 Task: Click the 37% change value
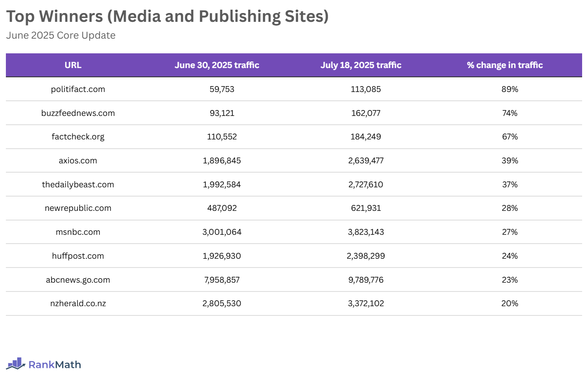click(510, 184)
